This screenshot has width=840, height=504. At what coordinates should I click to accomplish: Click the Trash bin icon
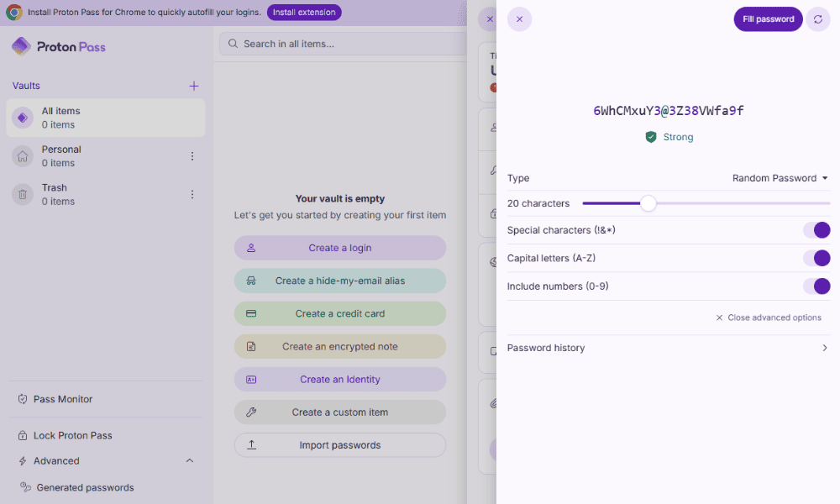click(x=23, y=195)
